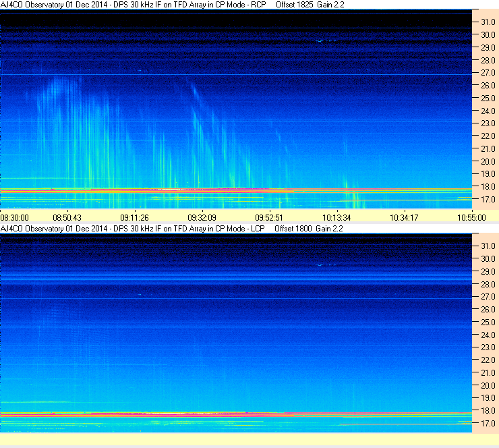Viewport: 499px width, 448px height.
Task: Click the 24.0 frequency tick in LCP panel
Action: point(488,335)
